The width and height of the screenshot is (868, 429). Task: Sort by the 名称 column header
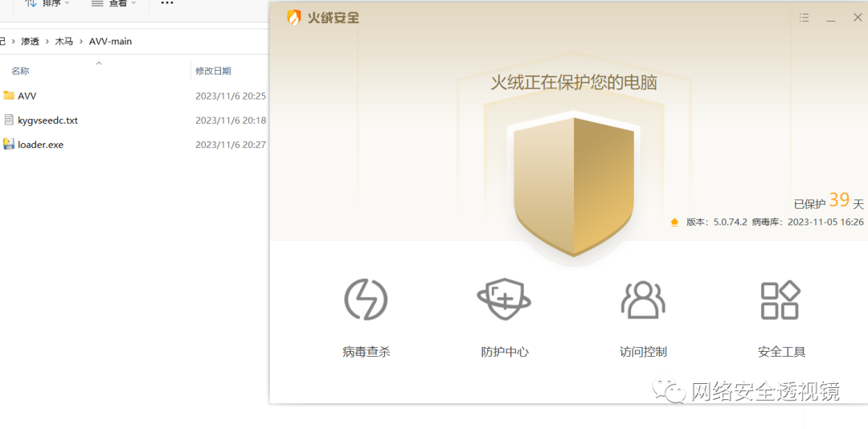click(20, 71)
